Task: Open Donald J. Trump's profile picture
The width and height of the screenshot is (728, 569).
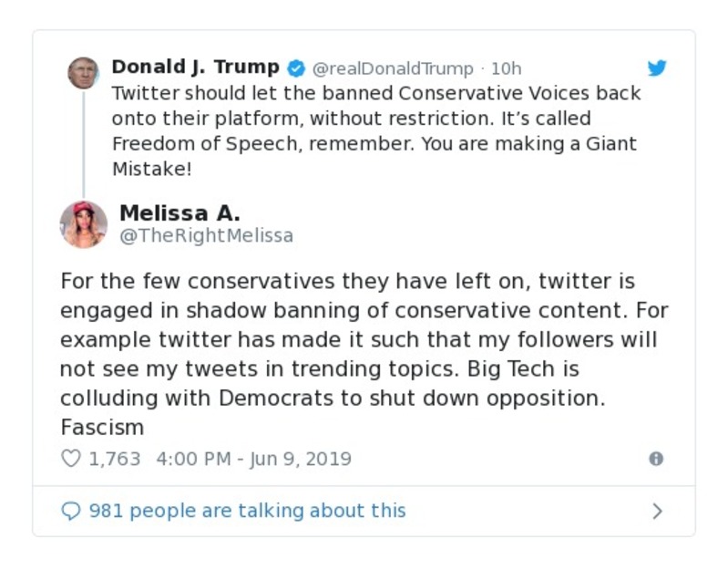Action: 83,73
